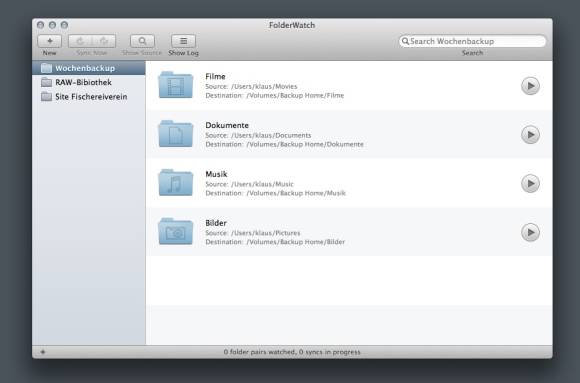This screenshot has height=383, width=580.
Task: Click the Dokumente pair title
Action: pyautogui.click(x=227, y=125)
